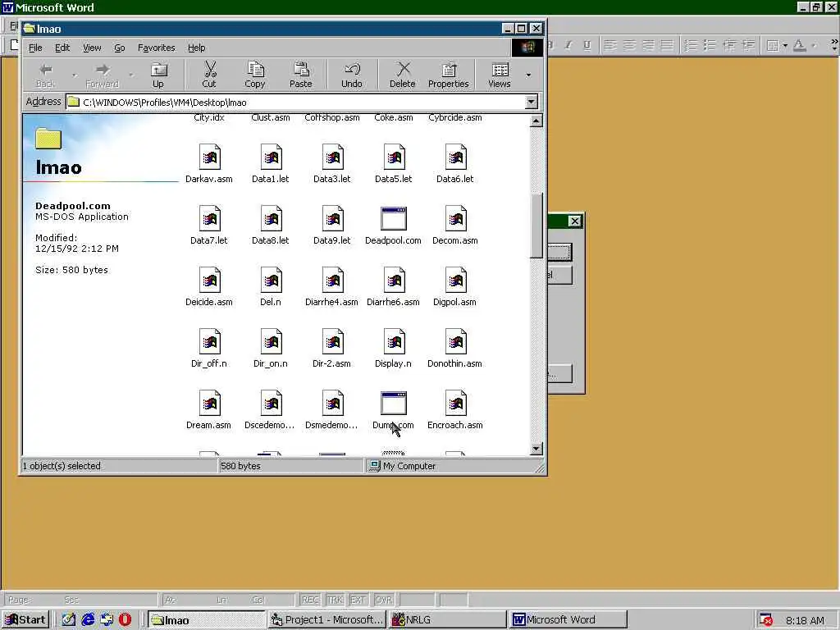The height and width of the screenshot is (630, 840).
Task: Select the Dump.com application icon
Action: [394, 404]
